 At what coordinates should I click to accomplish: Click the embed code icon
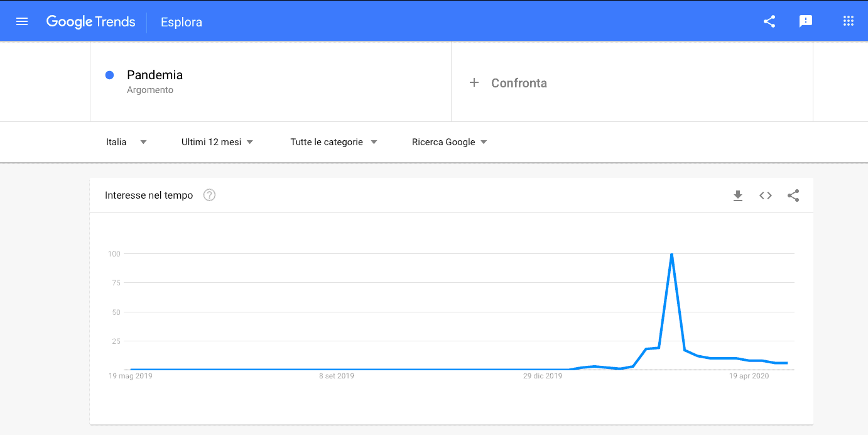[x=765, y=195]
